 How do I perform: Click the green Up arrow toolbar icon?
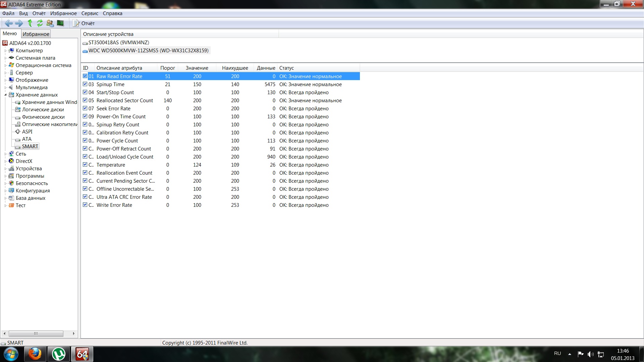pyautogui.click(x=30, y=23)
